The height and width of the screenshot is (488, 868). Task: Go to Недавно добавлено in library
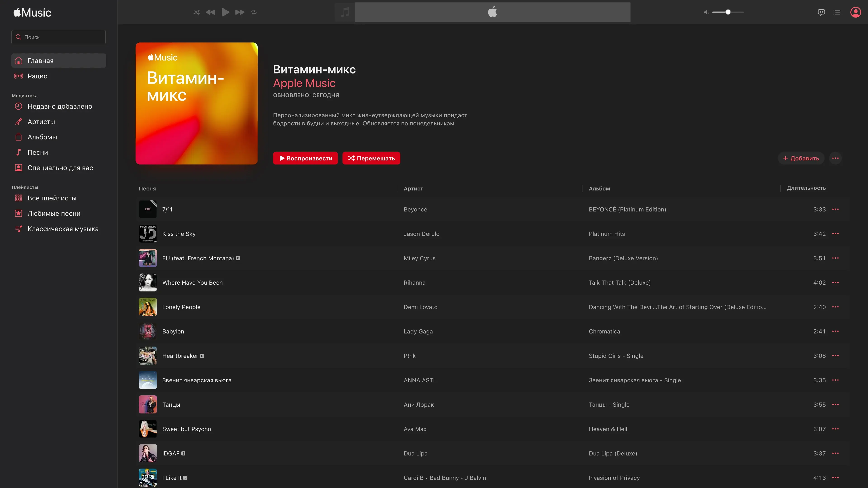[60, 106]
